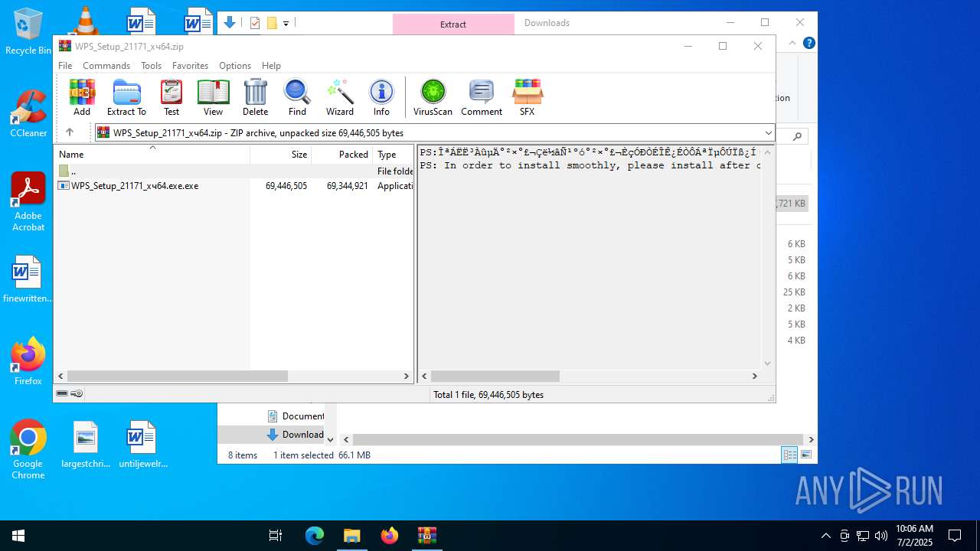The width and height of the screenshot is (980, 551).
Task: Open CCleaner desktop shortcut
Action: tap(28, 113)
